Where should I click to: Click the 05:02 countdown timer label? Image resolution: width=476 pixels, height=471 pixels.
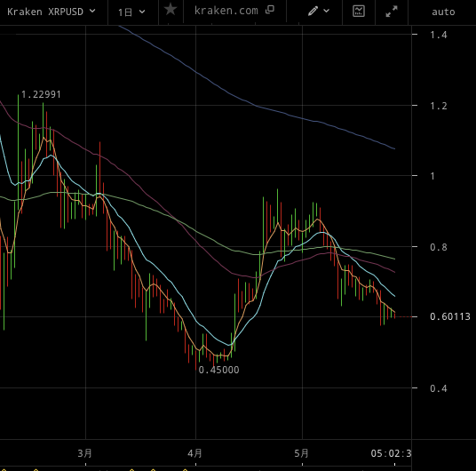391,453
